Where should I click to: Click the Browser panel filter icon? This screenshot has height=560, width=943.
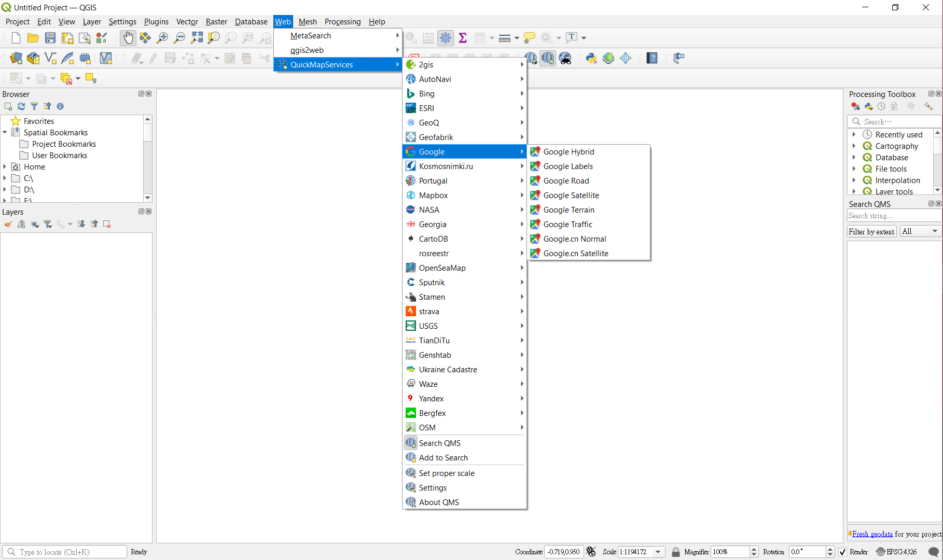[34, 106]
